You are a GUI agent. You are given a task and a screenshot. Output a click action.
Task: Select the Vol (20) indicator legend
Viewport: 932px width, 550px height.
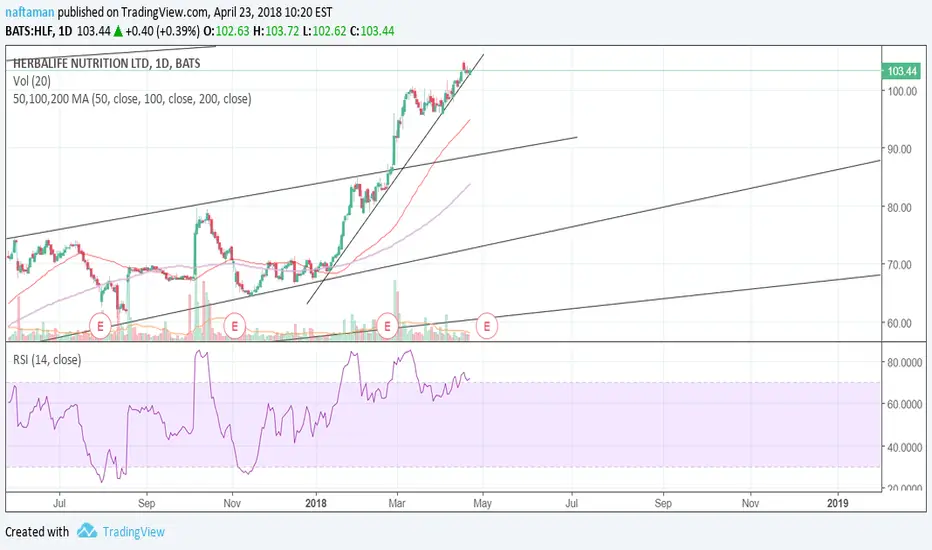tap(32, 81)
